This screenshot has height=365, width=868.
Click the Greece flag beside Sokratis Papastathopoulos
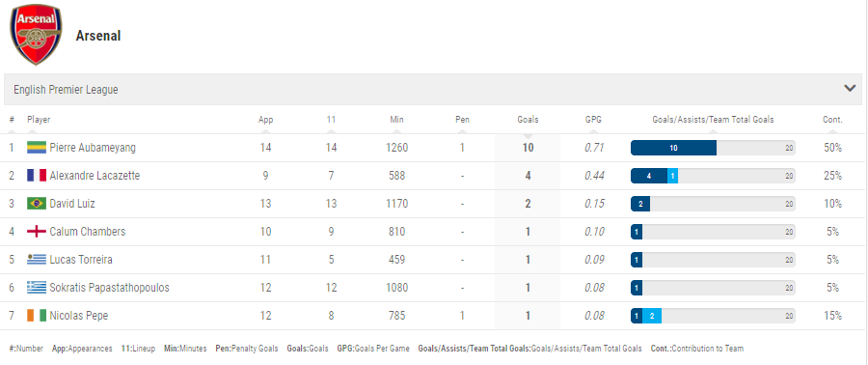[x=37, y=288]
